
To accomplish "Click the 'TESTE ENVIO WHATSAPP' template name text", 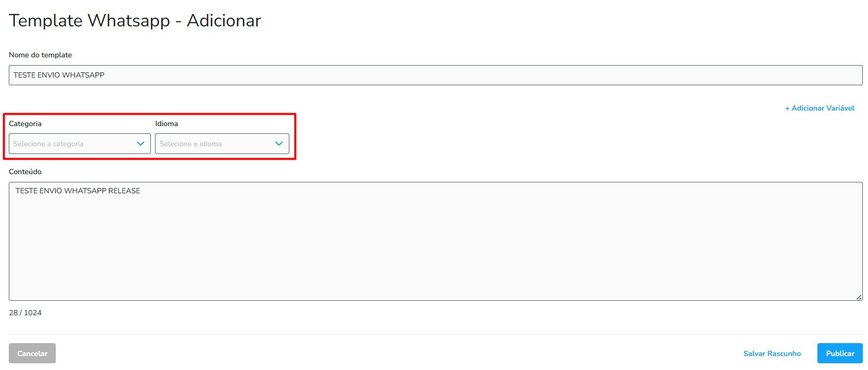I will pyautogui.click(x=59, y=75).
